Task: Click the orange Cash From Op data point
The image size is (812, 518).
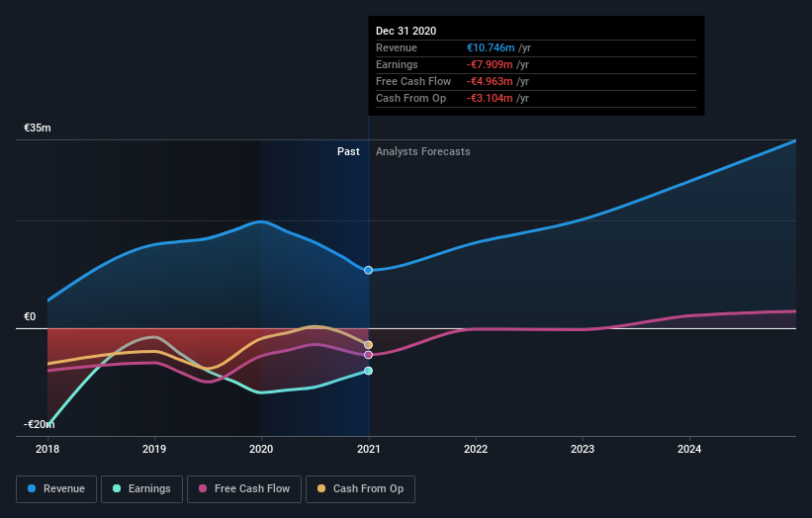Action: click(368, 345)
